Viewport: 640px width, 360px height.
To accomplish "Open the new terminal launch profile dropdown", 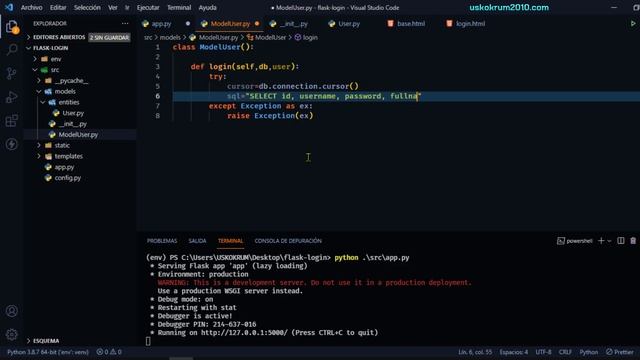I will tap(609, 241).
